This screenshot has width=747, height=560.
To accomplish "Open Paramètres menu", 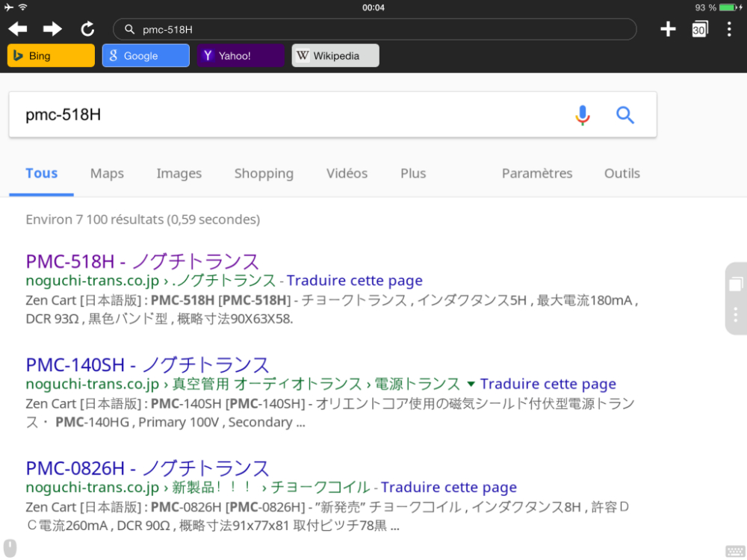I will tap(537, 173).
